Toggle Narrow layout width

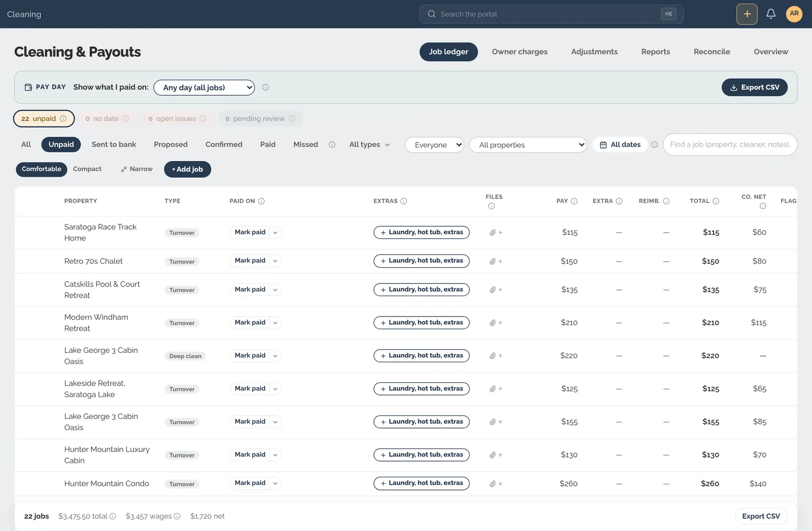137,169
